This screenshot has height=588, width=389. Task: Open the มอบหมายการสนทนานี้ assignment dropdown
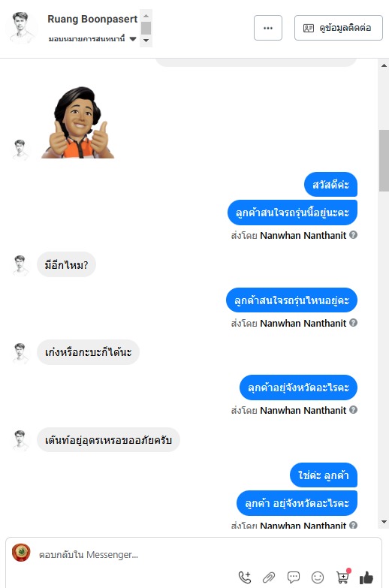pyautogui.click(x=92, y=38)
